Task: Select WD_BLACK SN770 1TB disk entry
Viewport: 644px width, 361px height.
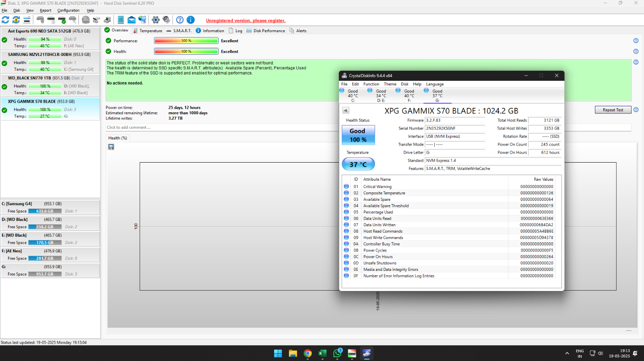Action: pos(50,85)
